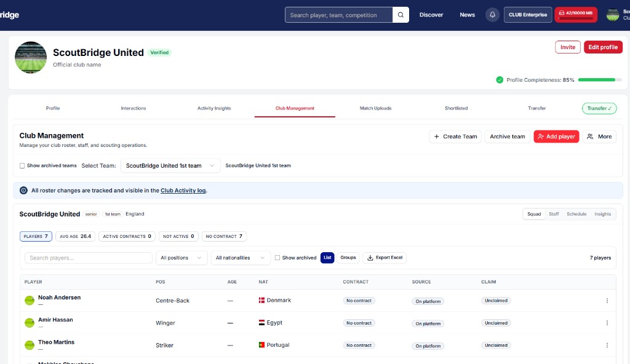The image size is (630, 364).
Task: Focus the Search players field
Action: (x=89, y=258)
